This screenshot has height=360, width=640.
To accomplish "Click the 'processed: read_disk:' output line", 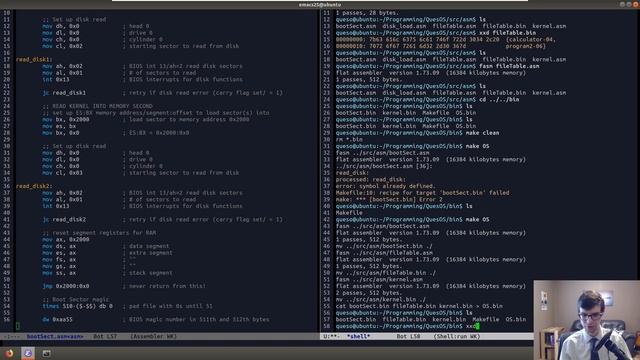I will coord(371,179).
